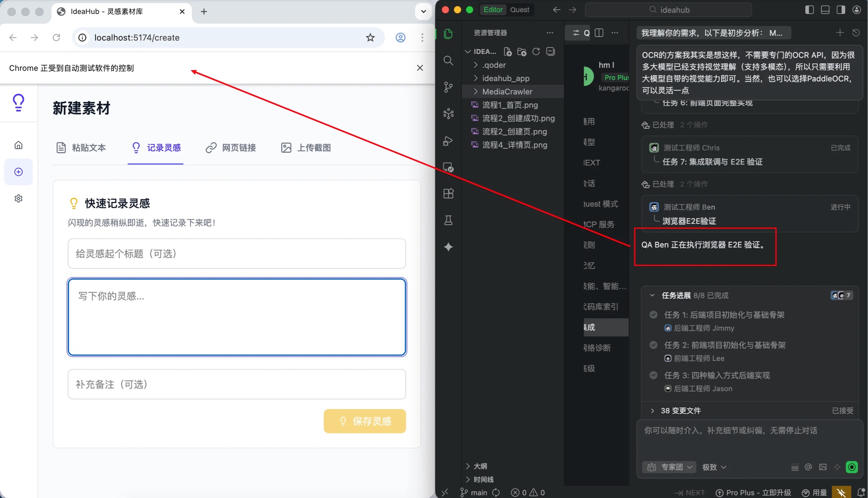Toggle the bottom panel layout icon

pyautogui.click(x=825, y=10)
